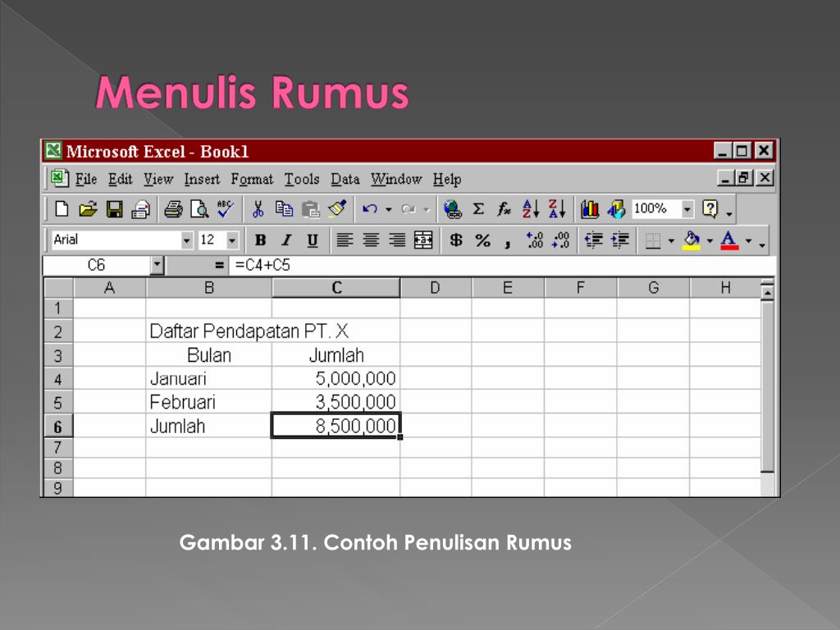
Task: Decrease indent of the cell
Action: [x=594, y=240]
